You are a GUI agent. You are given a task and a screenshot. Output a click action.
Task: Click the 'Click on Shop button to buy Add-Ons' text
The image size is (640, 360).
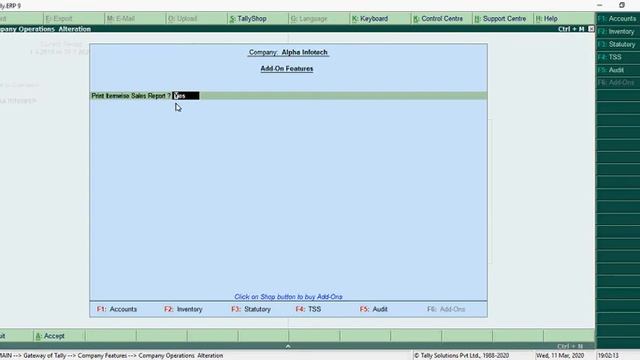[x=288, y=297]
